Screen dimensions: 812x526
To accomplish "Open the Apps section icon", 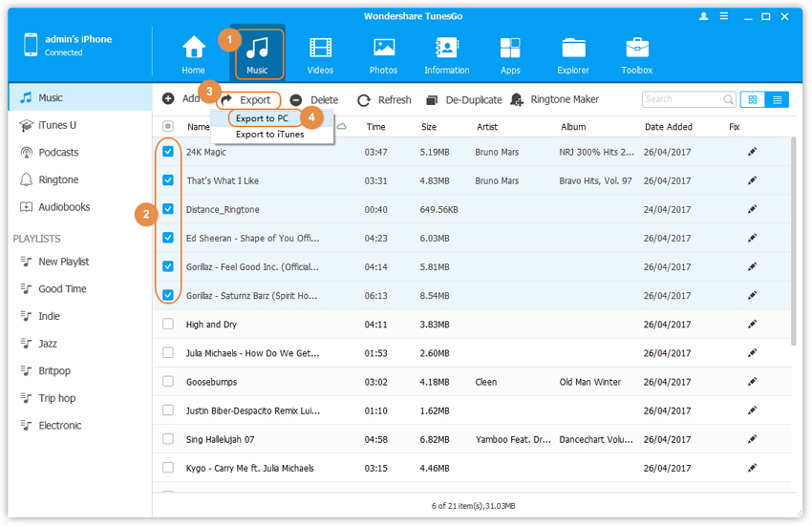I will point(510,48).
